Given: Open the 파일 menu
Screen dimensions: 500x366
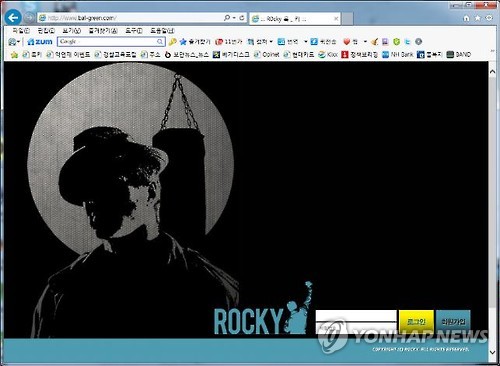Looking at the screenshot, I should click(21, 31).
